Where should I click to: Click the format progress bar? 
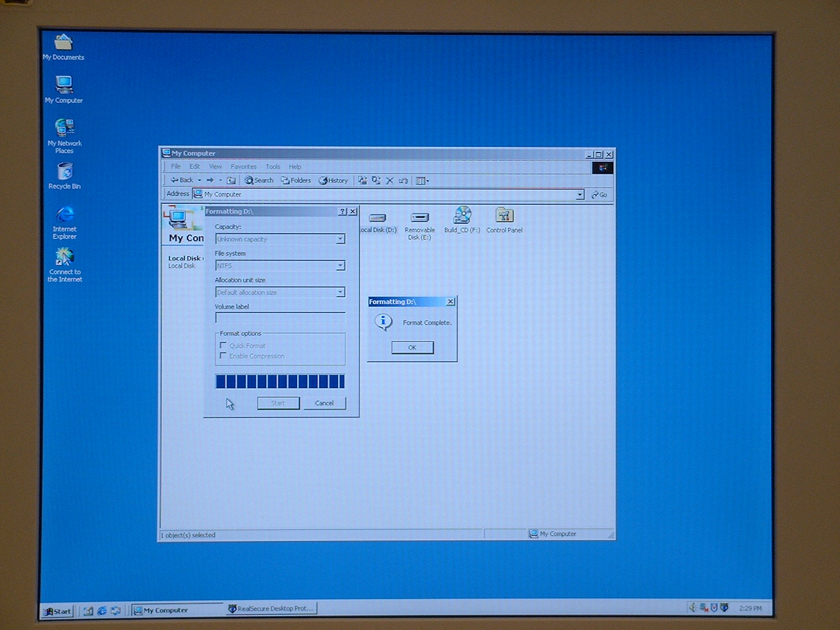point(280,381)
